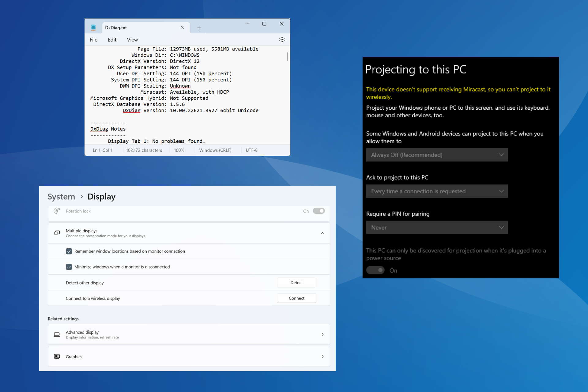Viewport: 588px width, 392px height.
Task: Open the Always Off (Recommended) dropdown
Action: 437,155
